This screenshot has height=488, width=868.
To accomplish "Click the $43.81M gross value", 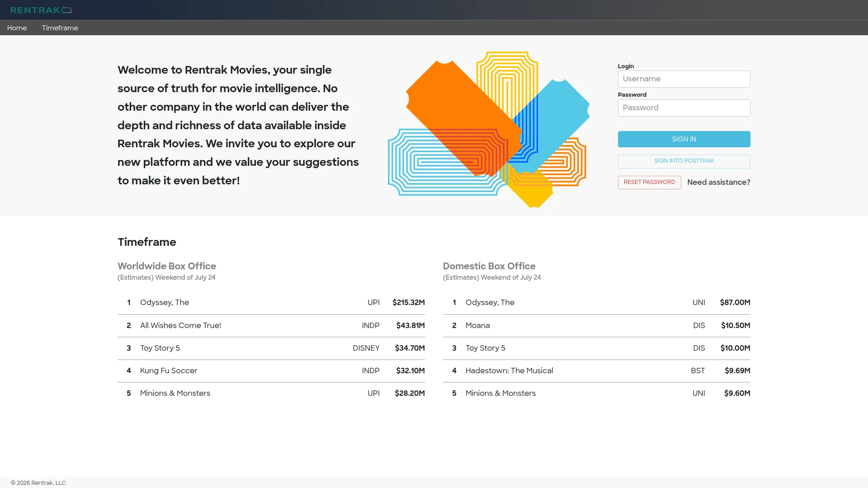I will (x=410, y=326).
